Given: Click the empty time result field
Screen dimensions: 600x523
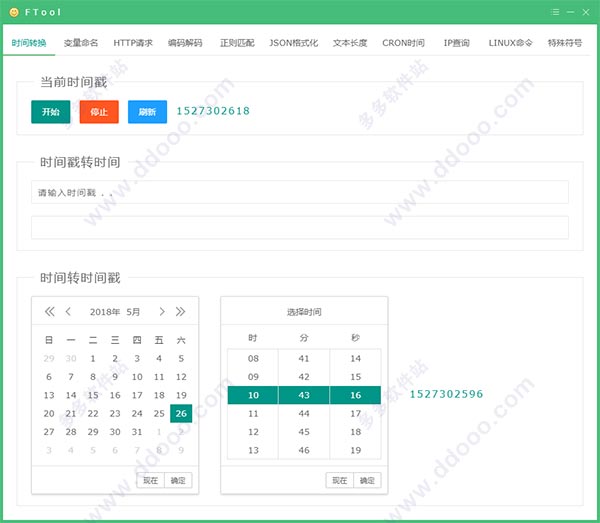Looking at the screenshot, I should (300, 228).
